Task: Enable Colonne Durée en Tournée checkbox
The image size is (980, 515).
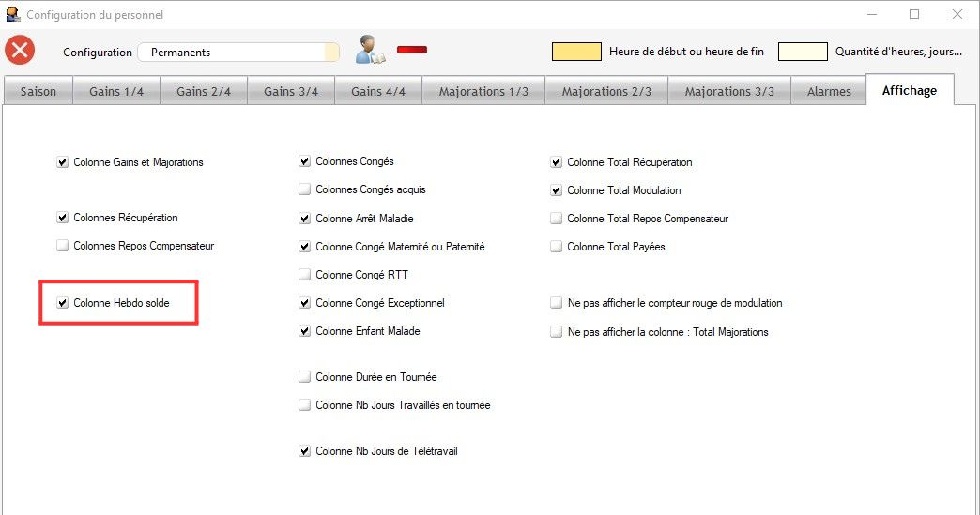Action: click(x=304, y=377)
